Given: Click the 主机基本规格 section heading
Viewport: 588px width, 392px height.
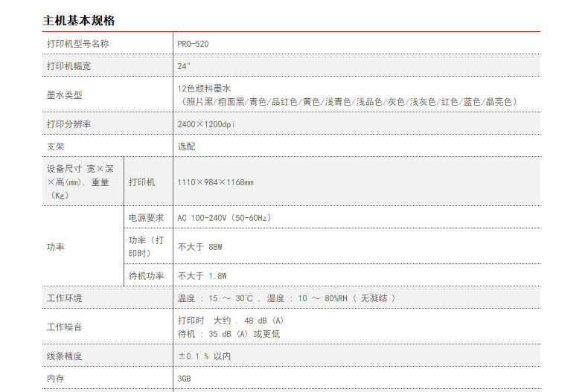Looking at the screenshot, I should tap(79, 20).
